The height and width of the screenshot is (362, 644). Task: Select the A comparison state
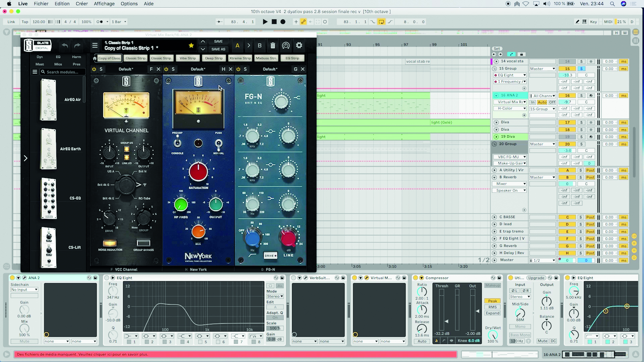click(x=237, y=45)
